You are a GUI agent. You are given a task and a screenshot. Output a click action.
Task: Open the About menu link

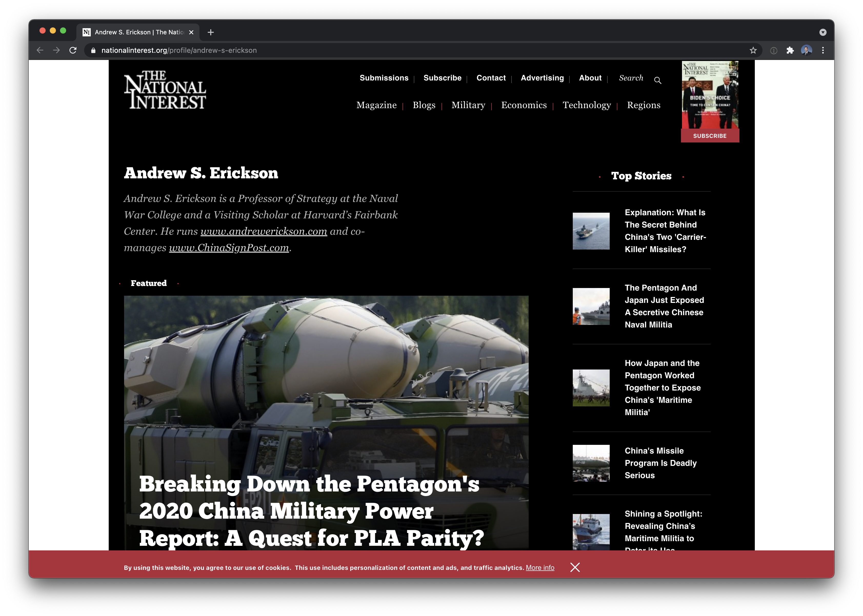click(590, 78)
